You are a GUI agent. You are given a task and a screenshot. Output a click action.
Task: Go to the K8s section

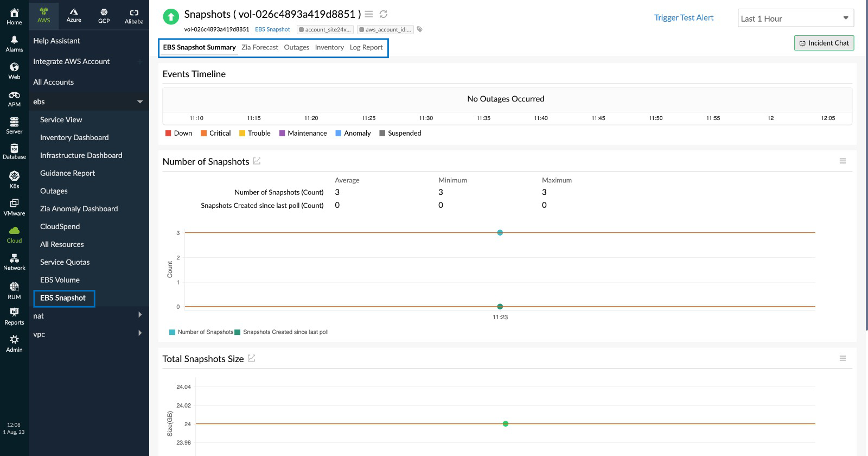tap(14, 180)
